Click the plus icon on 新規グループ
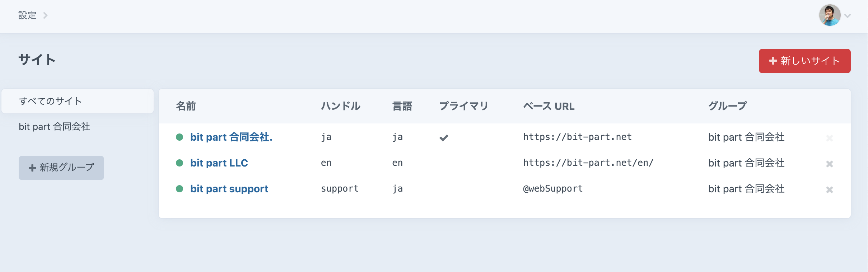The width and height of the screenshot is (868, 272). click(32, 168)
